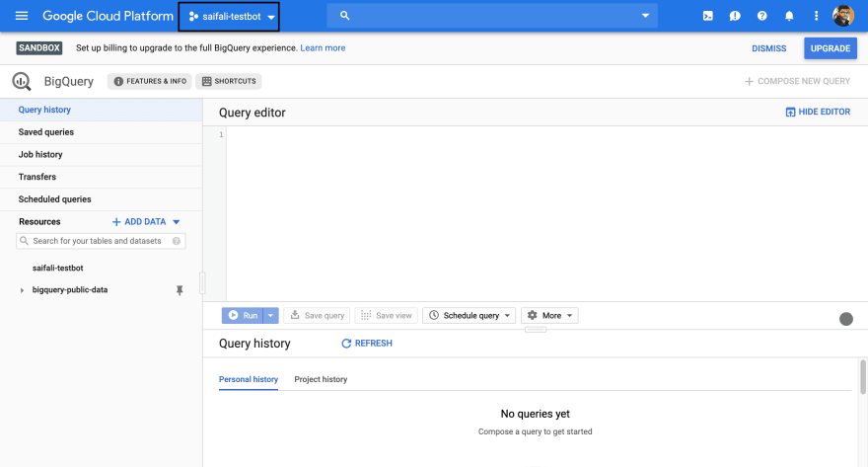The image size is (868, 467).
Task: Dismiss the sandbox banner
Action: (x=769, y=48)
